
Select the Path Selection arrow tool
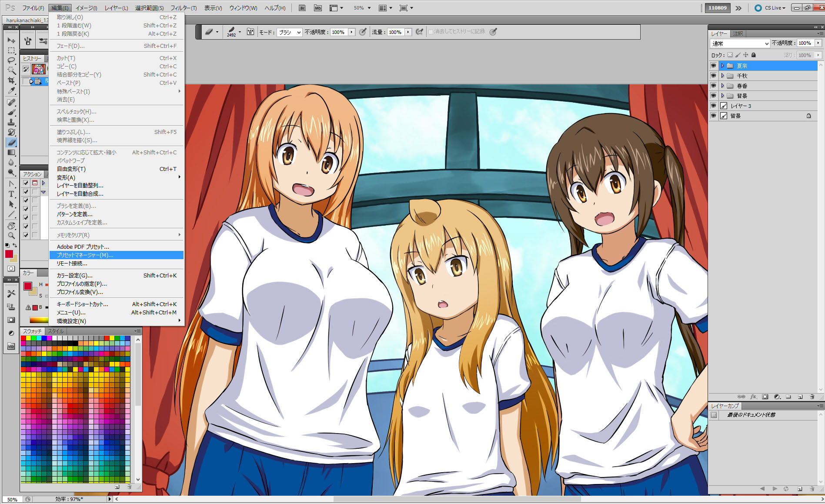[x=11, y=204]
